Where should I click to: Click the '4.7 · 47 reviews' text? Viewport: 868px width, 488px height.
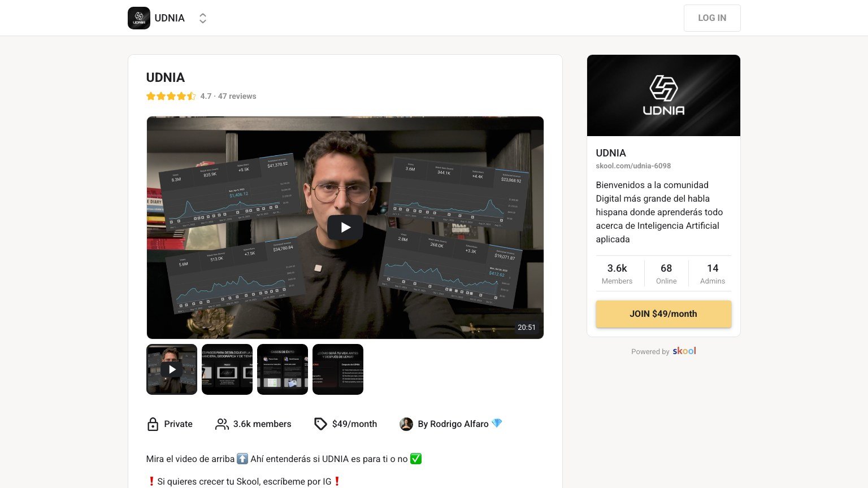click(228, 96)
